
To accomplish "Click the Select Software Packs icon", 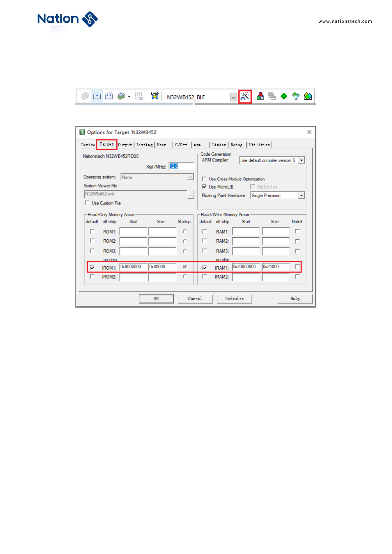I will coord(296,96).
